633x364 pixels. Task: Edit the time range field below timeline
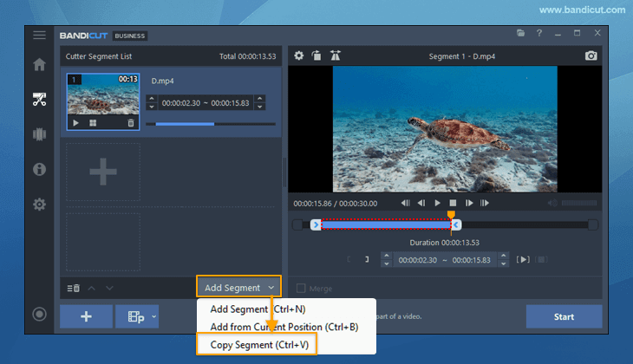click(x=445, y=260)
